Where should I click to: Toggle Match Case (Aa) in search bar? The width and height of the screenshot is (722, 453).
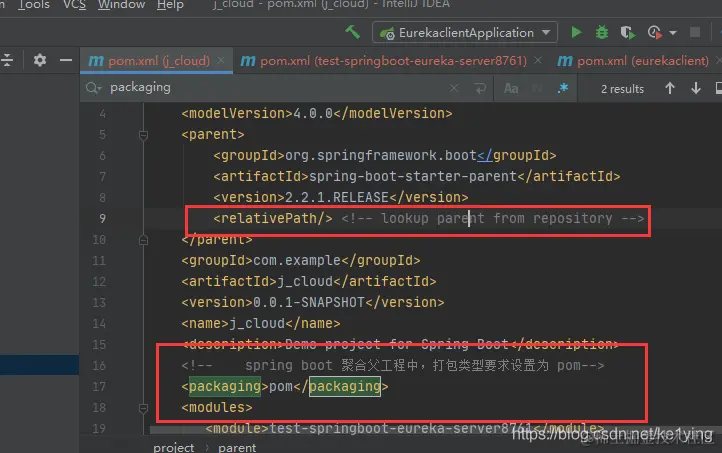(x=511, y=88)
